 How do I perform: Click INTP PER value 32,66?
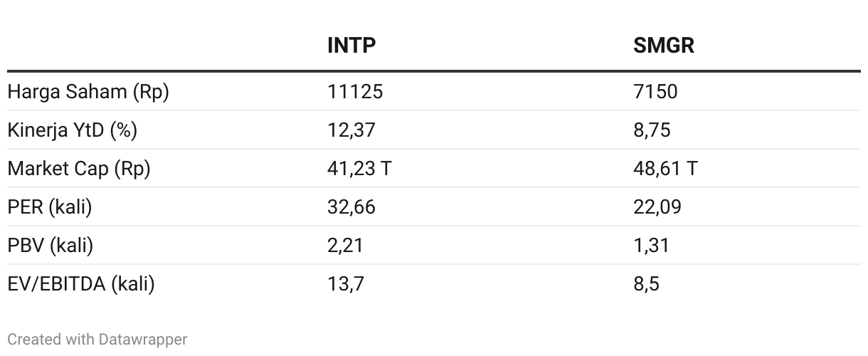tap(351, 207)
